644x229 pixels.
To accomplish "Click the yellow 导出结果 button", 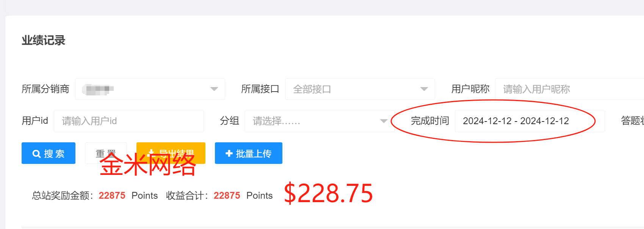I will click(171, 153).
